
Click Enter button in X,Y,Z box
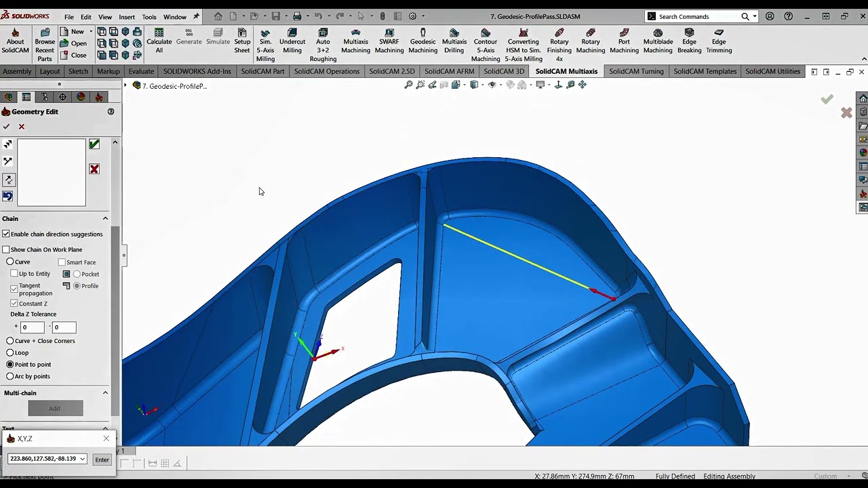click(102, 460)
